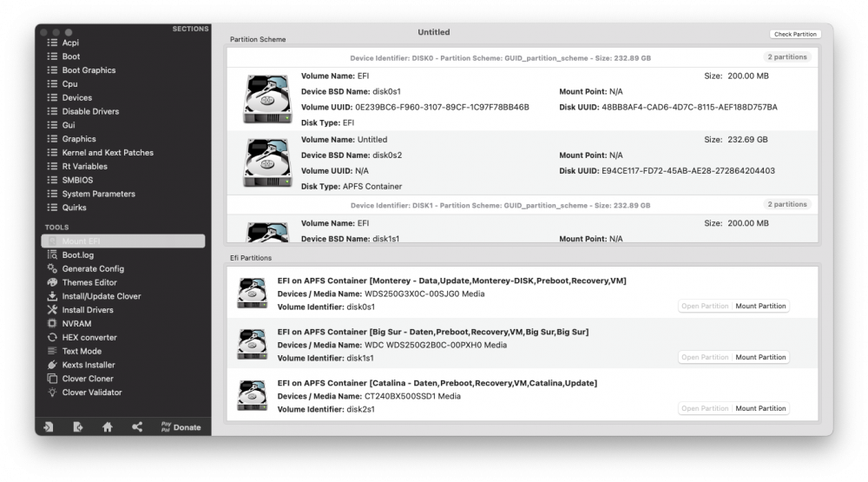
Task: Click the Text Mode icon
Action: [x=52, y=351]
